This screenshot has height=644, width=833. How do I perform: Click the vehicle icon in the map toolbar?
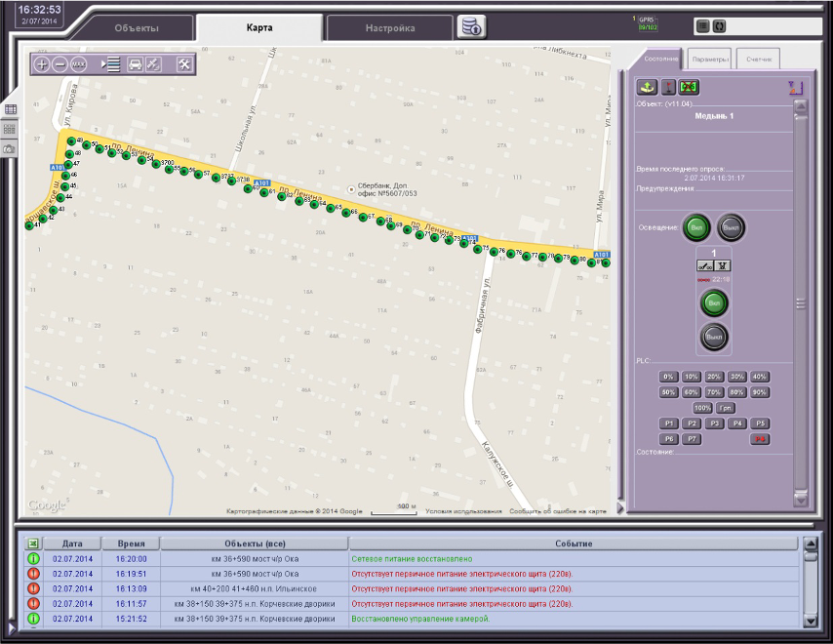pyautogui.click(x=136, y=64)
